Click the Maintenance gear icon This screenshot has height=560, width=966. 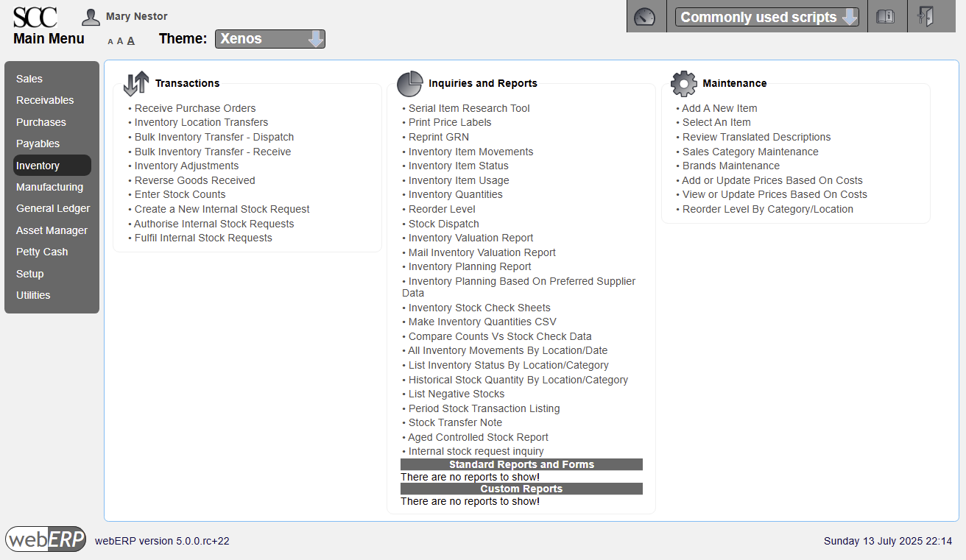(684, 83)
